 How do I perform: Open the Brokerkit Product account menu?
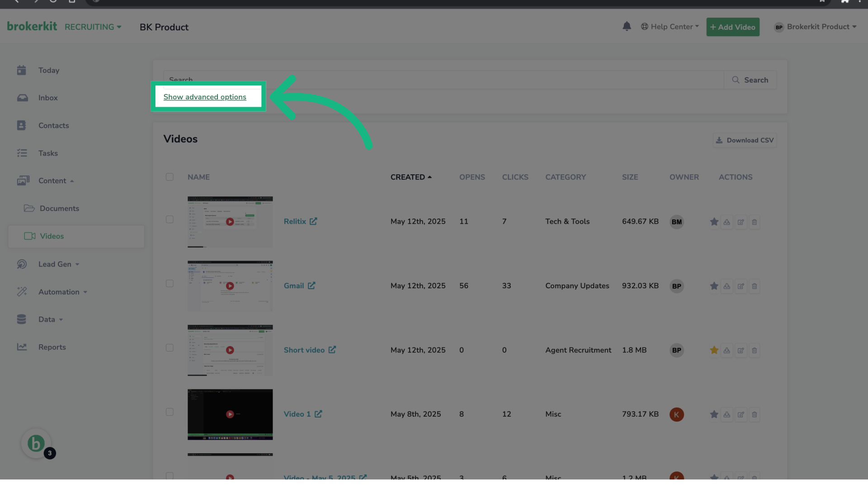click(815, 27)
